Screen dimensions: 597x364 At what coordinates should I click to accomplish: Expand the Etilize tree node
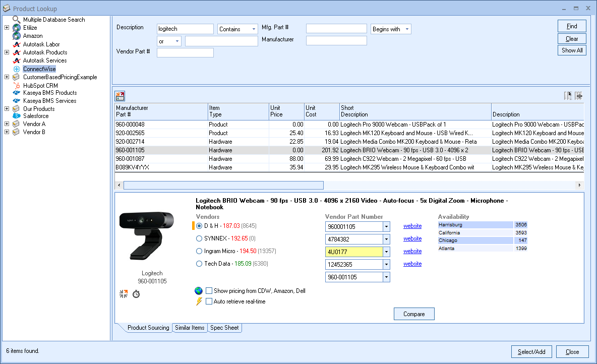[7, 28]
